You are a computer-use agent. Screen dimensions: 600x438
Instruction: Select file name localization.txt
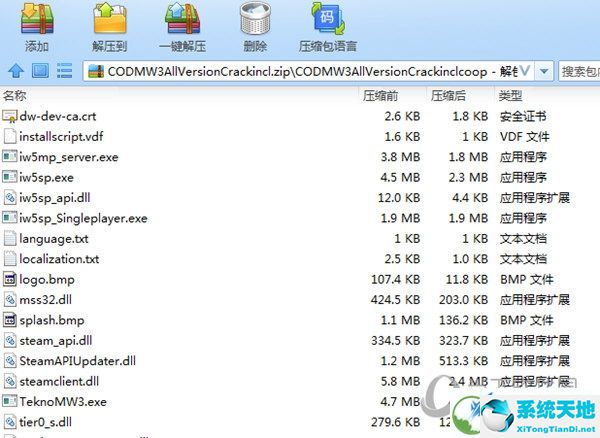coord(59,259)
